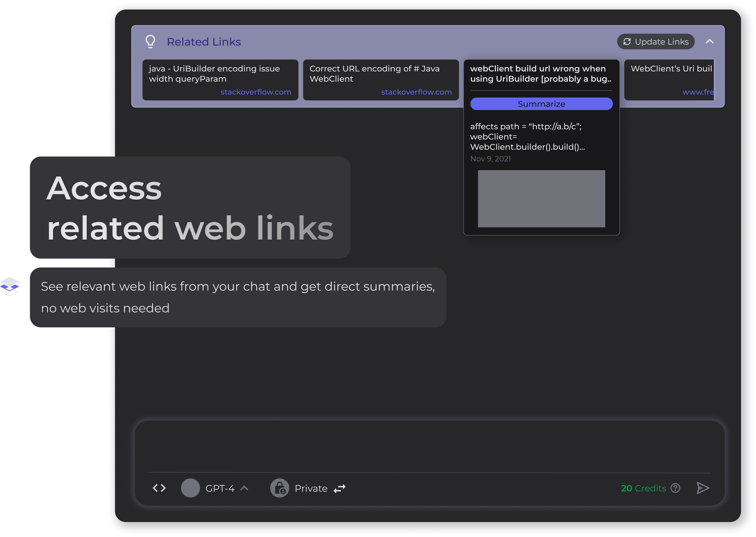Collapse the Related Links panel with the chevron
This screenshot has width=756, height=537.
(x=709, y=42)
